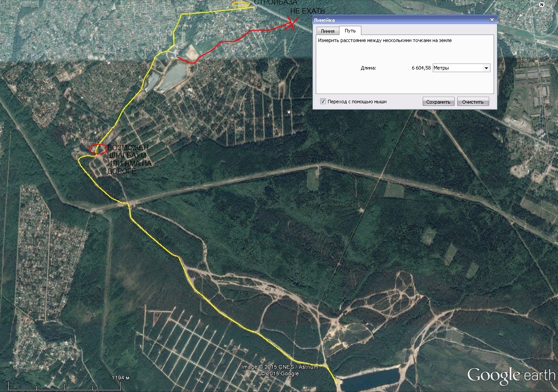This screenshot has height=392, width=558.
Task: Click the red circle barrier marker
Action: click(x=98, y=149)
